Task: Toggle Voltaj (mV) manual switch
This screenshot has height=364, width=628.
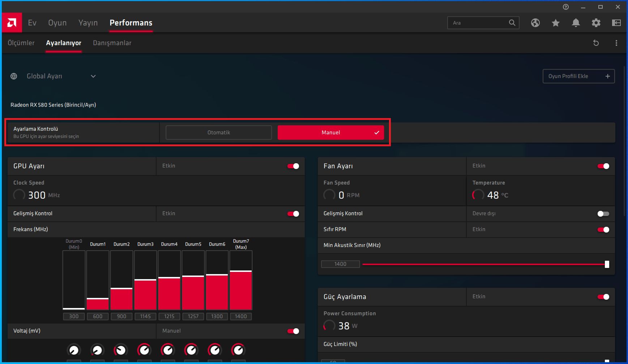Action: point(293,331)
